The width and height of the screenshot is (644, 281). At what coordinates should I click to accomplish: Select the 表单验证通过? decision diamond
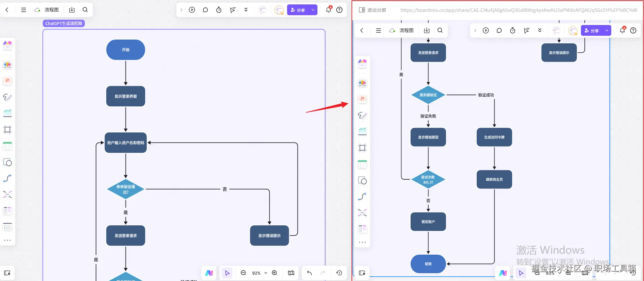(x=125, y=189)
